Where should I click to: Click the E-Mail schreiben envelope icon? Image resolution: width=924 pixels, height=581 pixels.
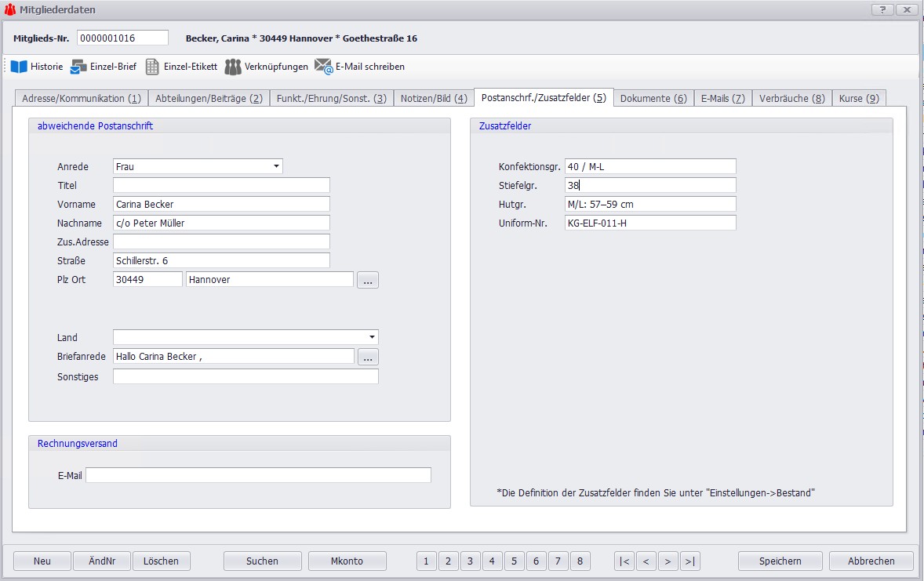[x=324, y=67]
